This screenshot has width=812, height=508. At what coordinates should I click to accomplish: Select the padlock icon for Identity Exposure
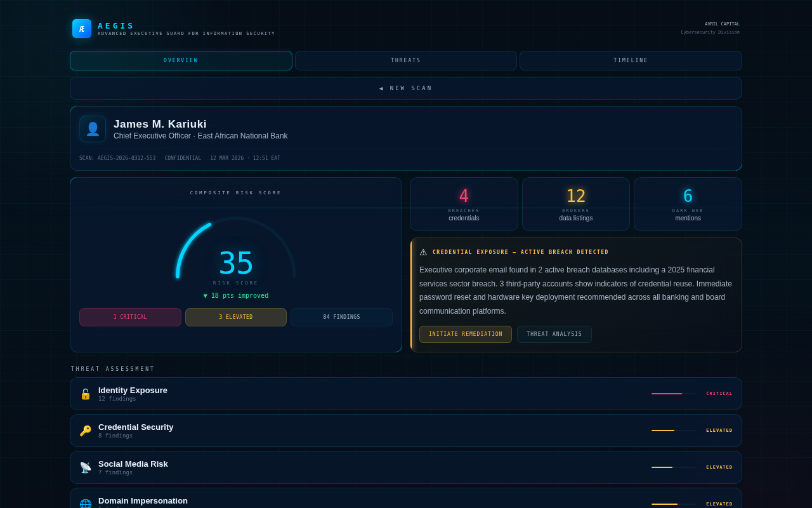86,394
